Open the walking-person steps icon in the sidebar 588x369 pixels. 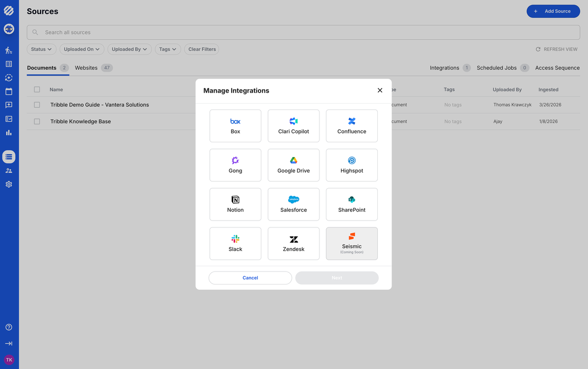click(x=9, y=50)
